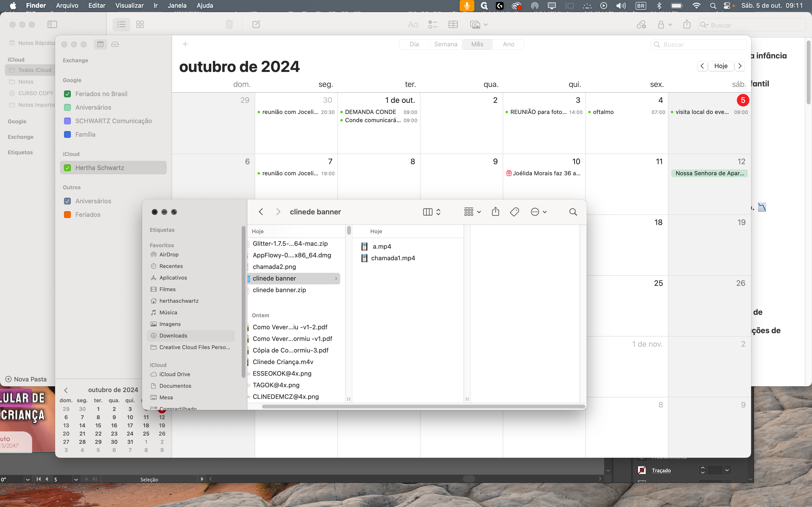Toggle the SCHWARTZ Comunicação calendar checkbox
Screen dimensions: 812x507
click(x=67, y=121)
